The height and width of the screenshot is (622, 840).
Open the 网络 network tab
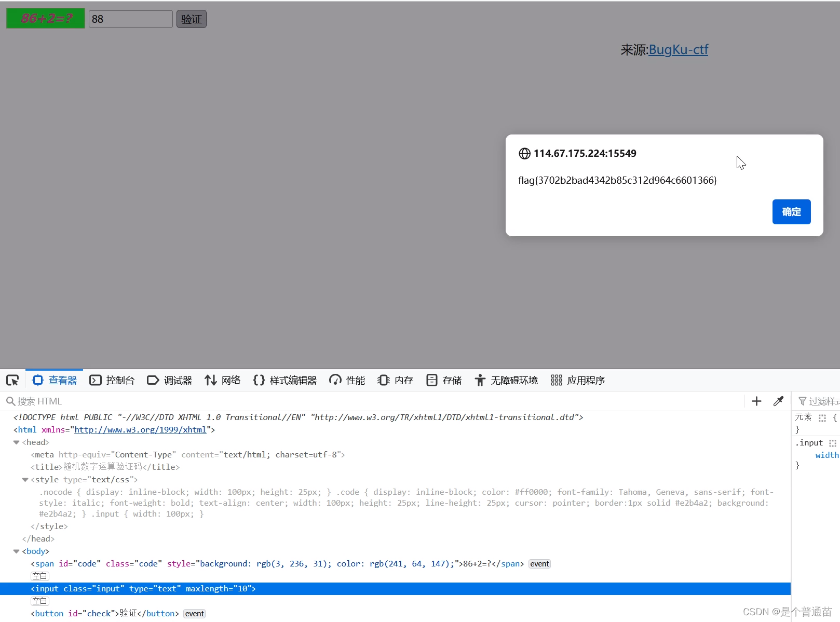click(223, 381)
